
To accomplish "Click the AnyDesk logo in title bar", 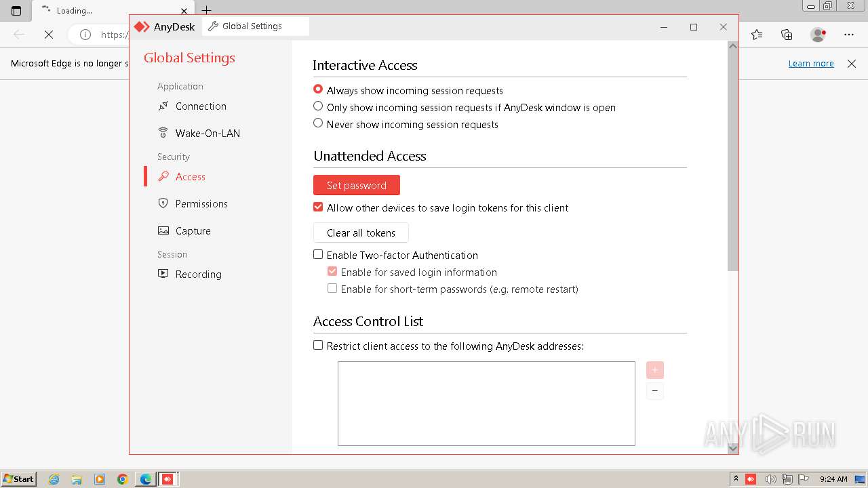I will 141,26.
